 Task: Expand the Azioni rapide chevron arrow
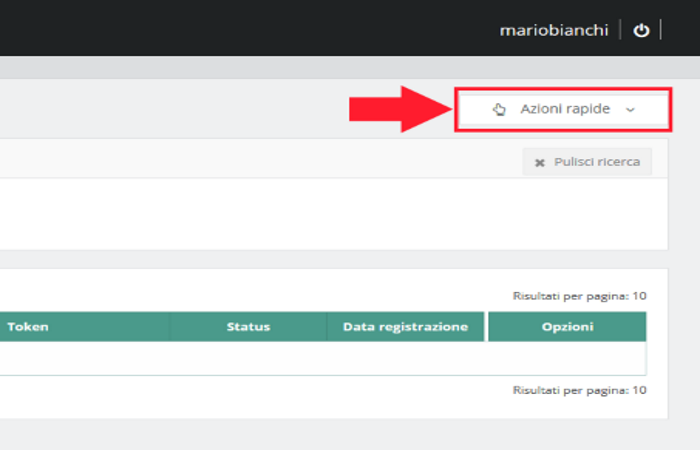pyautogui.click(x=630, y=109)
